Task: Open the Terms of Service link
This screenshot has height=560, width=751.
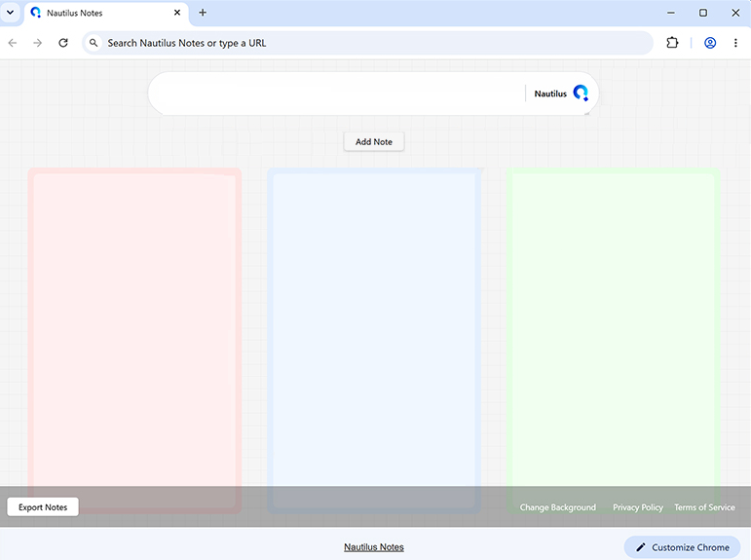Action: [x=704, y=507]
